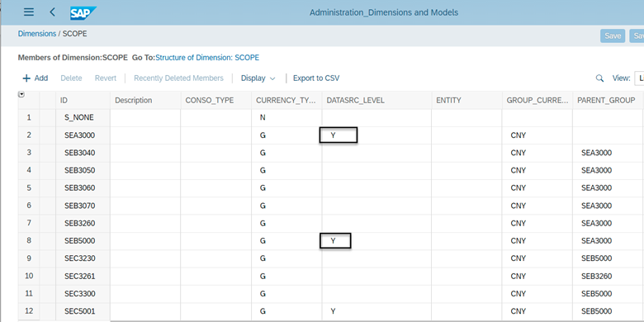
Task: Open the Dimensions breadcrumb link
Action: (37, 34)
